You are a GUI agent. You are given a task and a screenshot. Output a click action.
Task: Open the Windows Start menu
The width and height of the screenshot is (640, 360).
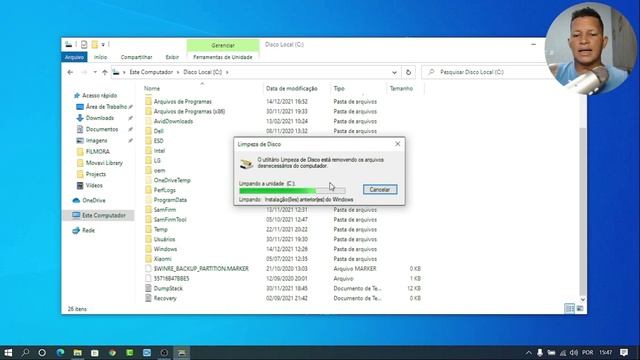(8, 353)
